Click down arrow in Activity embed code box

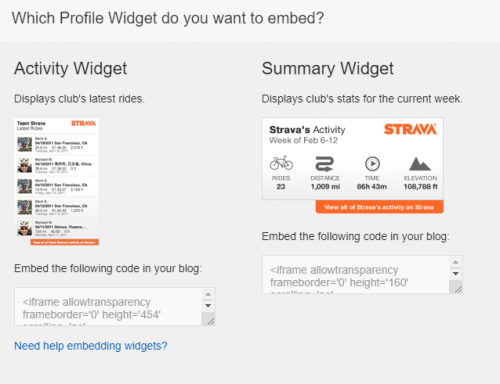click(x=208, y=305)
